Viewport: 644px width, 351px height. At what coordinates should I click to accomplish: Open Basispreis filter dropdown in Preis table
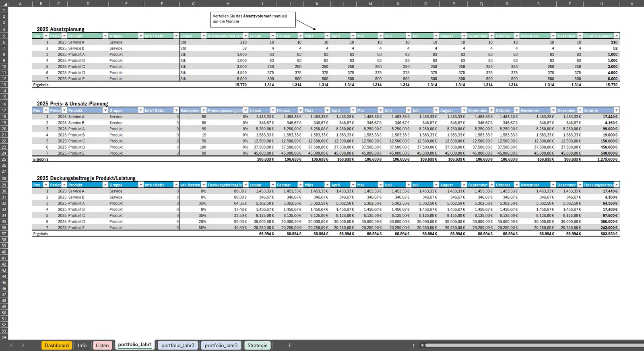coord(204,111)
